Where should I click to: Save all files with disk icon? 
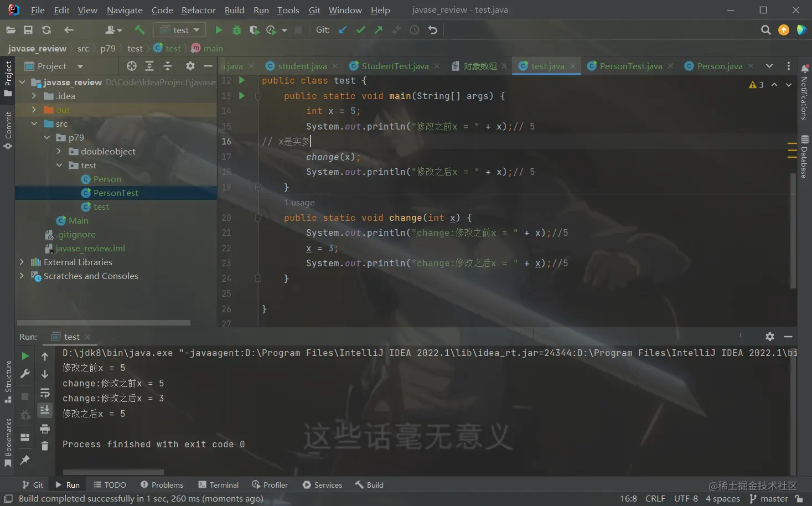pos(28,30)
